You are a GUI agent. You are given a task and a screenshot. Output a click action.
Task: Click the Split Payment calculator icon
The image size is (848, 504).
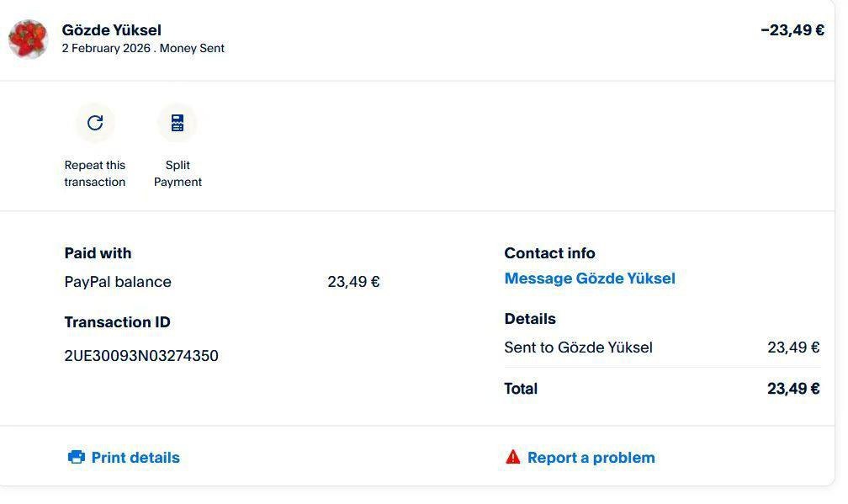click(178, 123)
